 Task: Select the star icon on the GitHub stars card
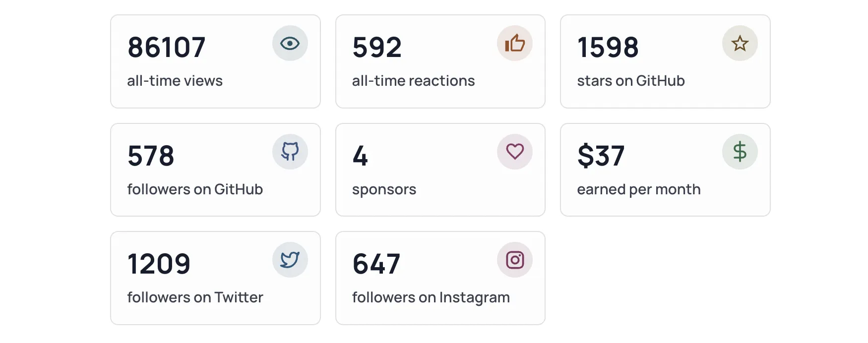(740, 43)
